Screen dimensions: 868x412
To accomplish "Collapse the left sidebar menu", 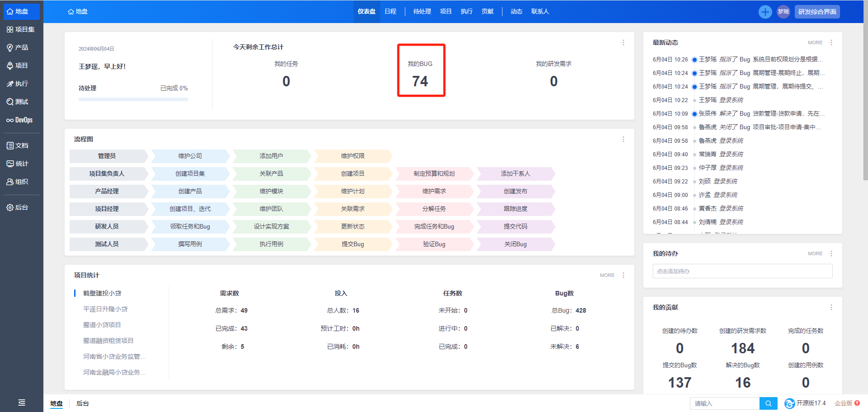I will [21, 403].
